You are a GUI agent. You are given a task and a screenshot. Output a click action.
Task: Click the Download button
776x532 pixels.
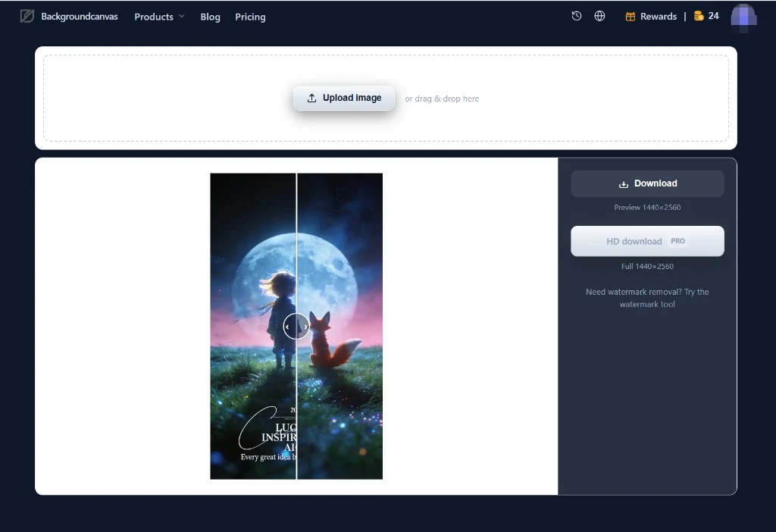point(647,183)
